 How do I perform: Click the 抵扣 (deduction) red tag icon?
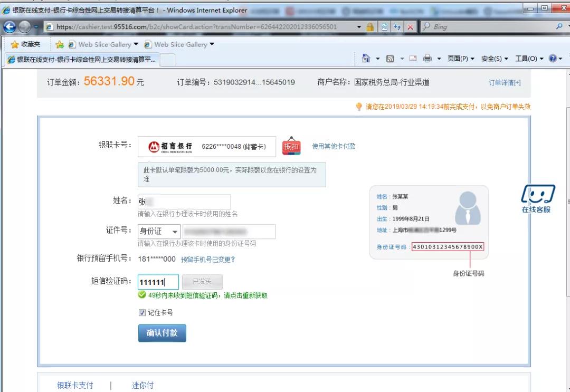pyautogui.click(x=292, y=146)
